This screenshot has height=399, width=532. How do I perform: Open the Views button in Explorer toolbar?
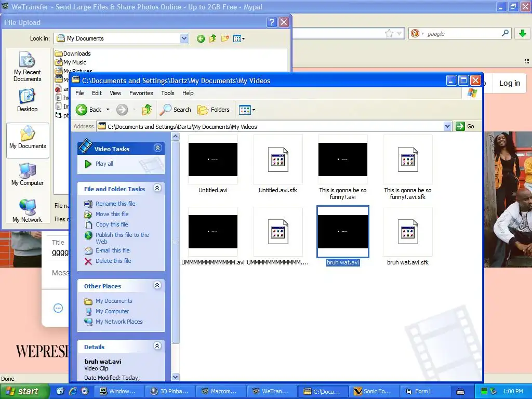click(x=247, y=110)
